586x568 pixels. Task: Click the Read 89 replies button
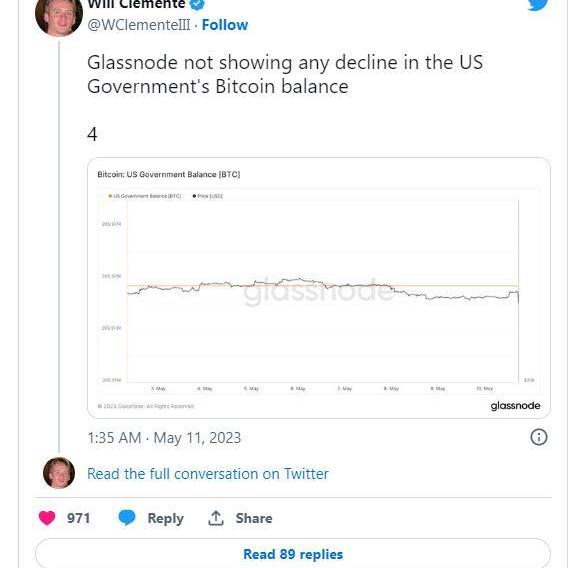[x=293, y=554]
